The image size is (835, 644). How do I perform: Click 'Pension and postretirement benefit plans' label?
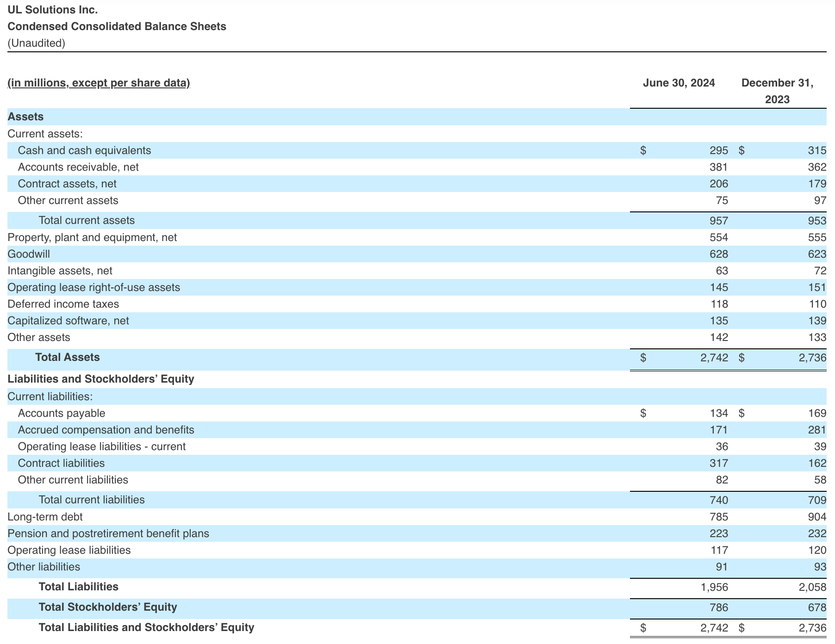click(x=108, y=533)
